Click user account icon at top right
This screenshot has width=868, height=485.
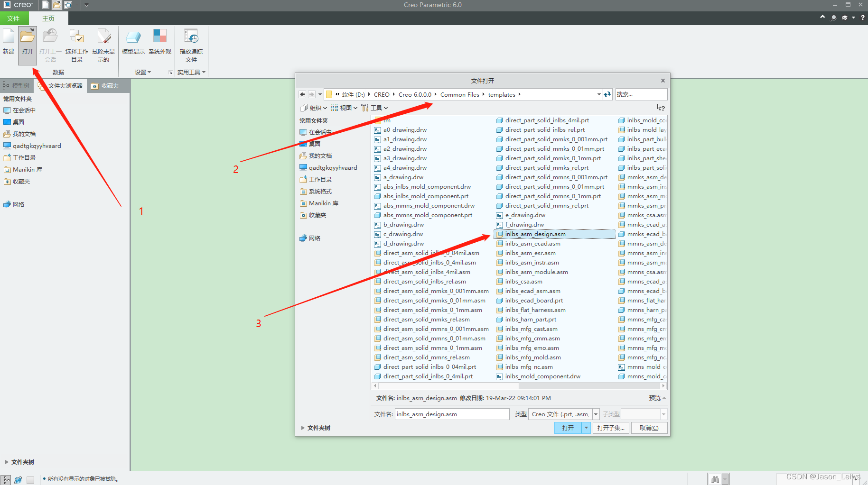833,18
